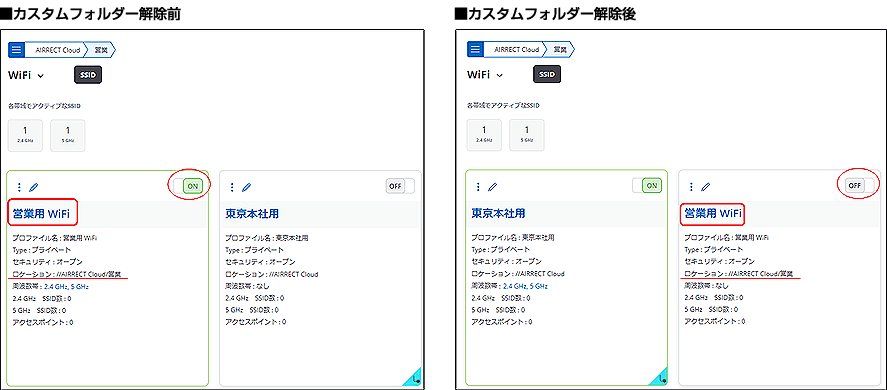
Task: Open options dots for 営業用 WiFi in left panel
Action: [20, 187]
